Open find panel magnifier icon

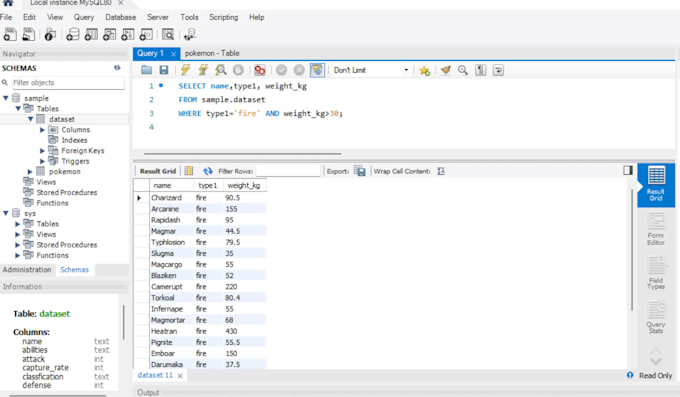click(x=463, y=70)
